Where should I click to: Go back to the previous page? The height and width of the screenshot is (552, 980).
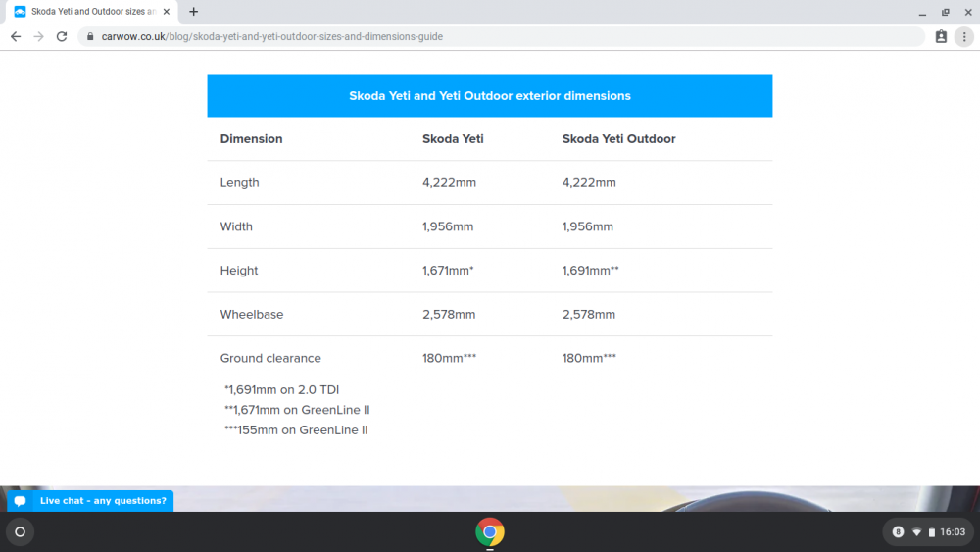click(16, 37)
